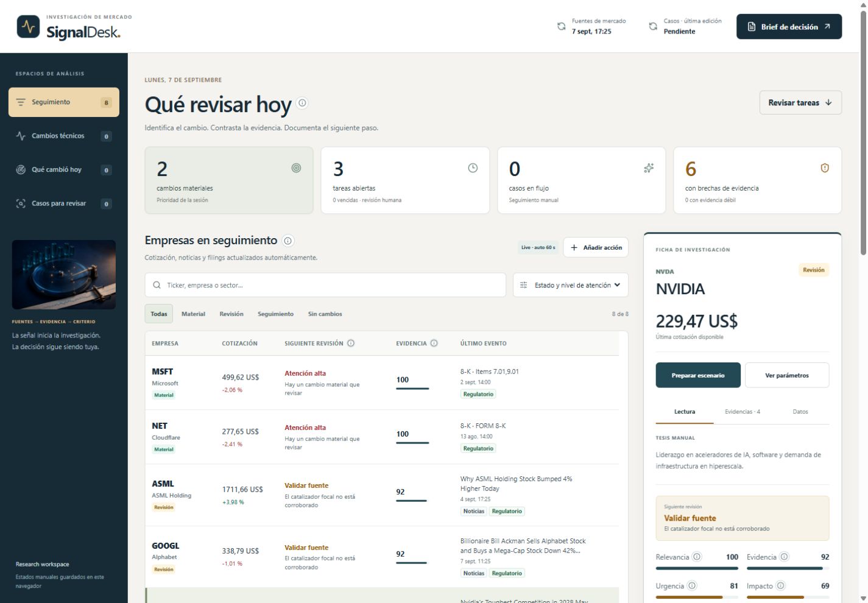This screenshot has height=603, width=868.
Task: Click the Casos para revisar scan icon
Action: coord(21,203)
